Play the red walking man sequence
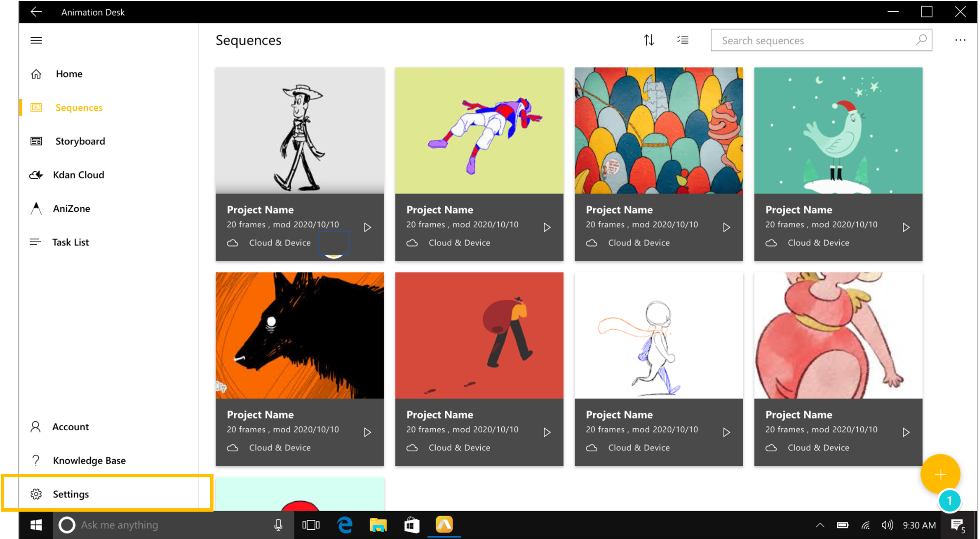The width and height of the screenshot is (980, 539). pos(547,432)
